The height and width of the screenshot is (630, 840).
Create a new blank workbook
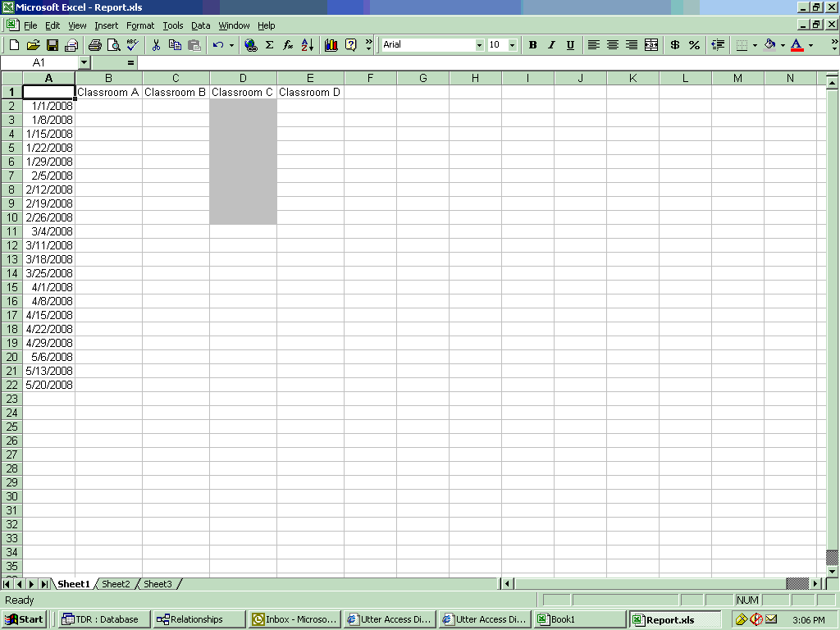pos(15,45)
